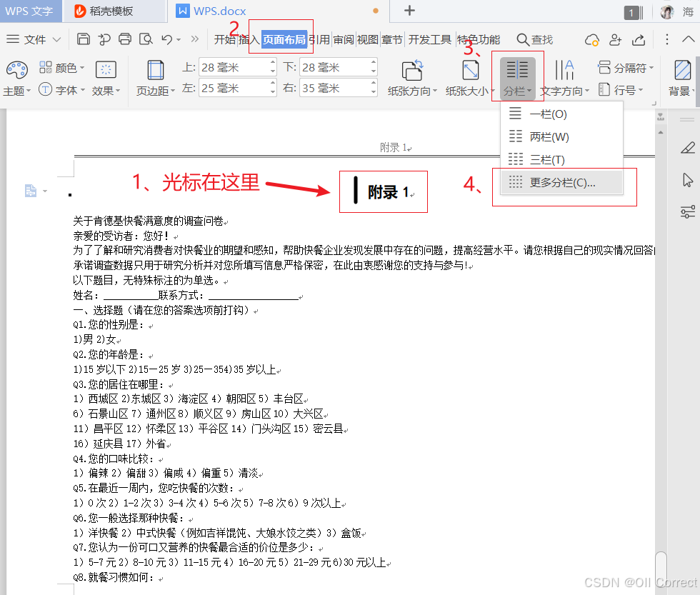Switch to the 视图 (View) tab
This screenshot has height=595, width=700.
pos(367,40)
